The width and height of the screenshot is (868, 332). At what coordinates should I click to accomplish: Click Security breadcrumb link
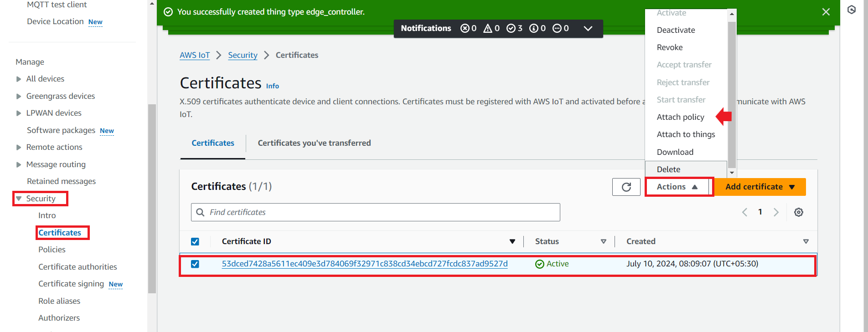pyautogui.click(x=243, y=55)
